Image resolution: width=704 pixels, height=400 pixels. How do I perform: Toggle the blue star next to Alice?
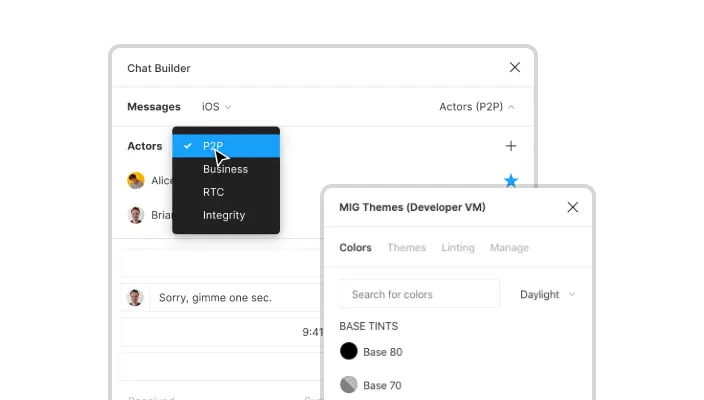(510, 180)
